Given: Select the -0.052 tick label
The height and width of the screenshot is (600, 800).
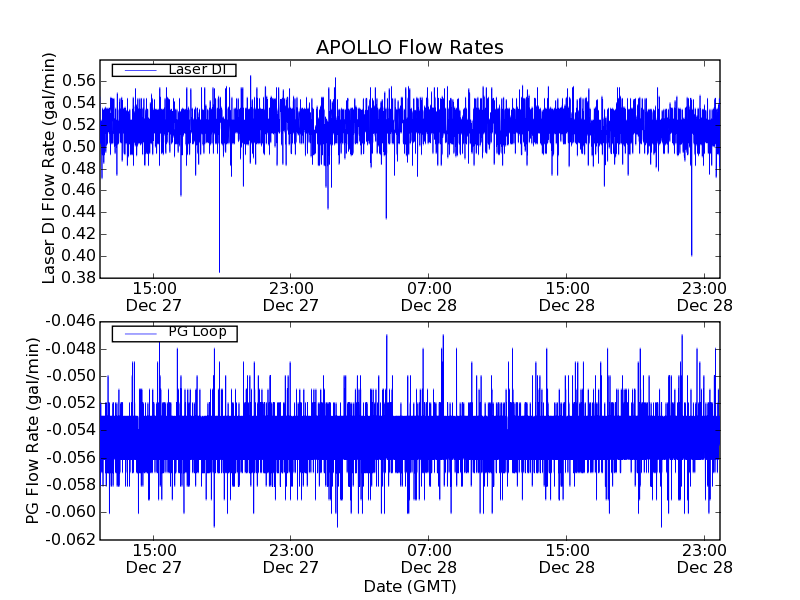Looking at the screenshot, I should (x=70, y=403).
